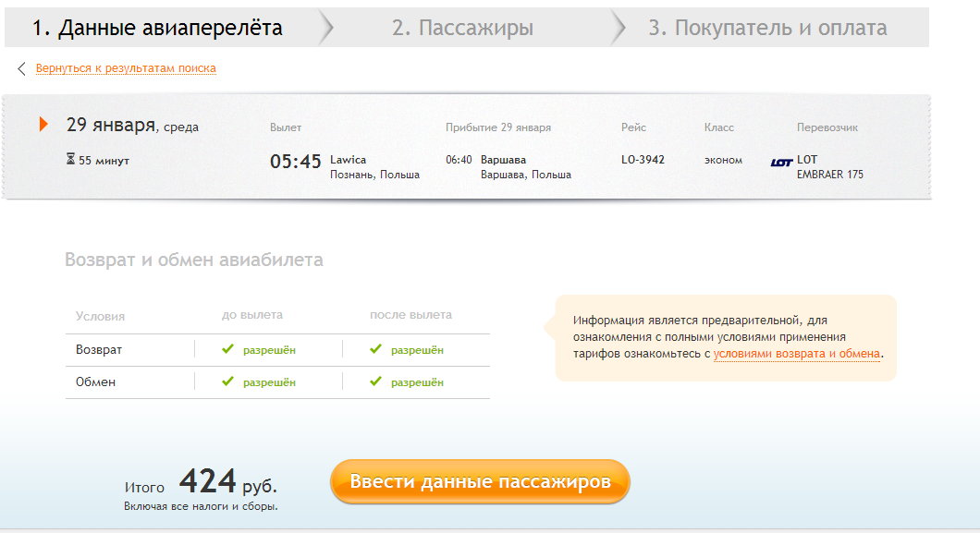Click aircraft type EMBRAER 175
The height and width of the screenshot is (533, 980).
[830, 175]
